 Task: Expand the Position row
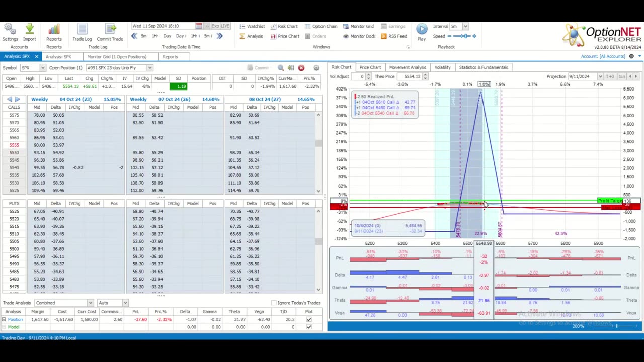[4, 319]
